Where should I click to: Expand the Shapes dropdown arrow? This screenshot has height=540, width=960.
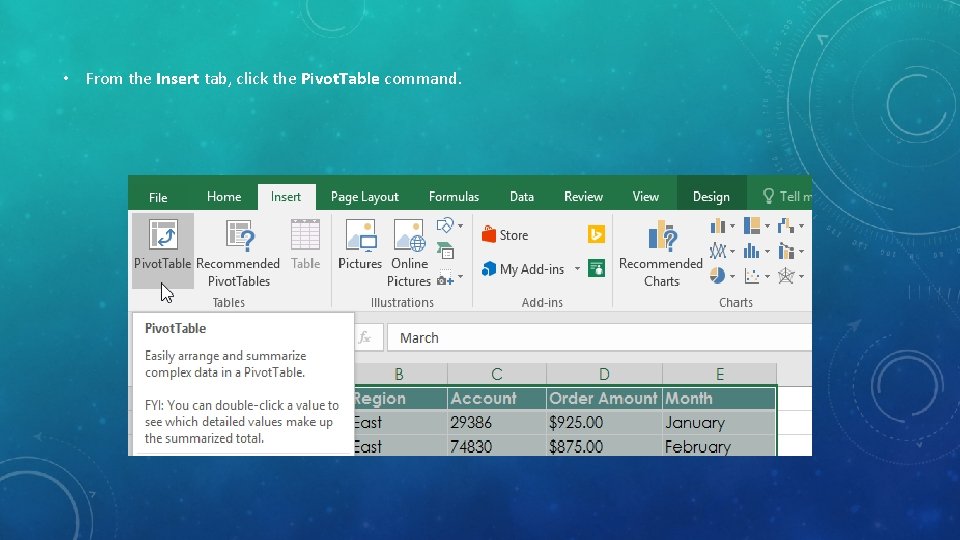tap(460, 226)
